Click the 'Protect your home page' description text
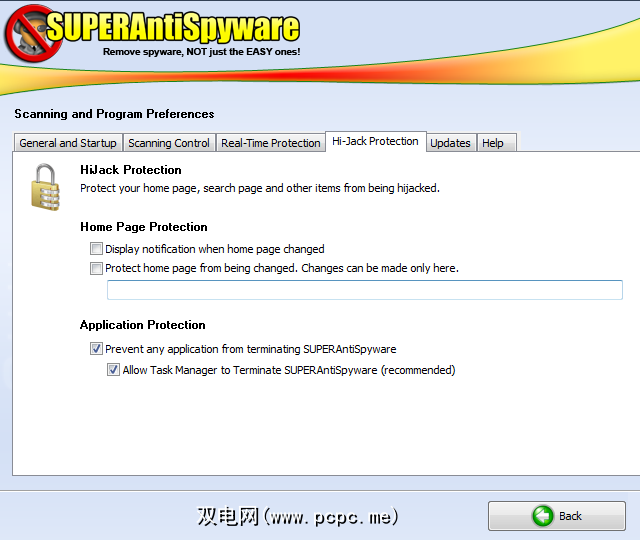The height and width of the screenshot is (540, 640). click(260, 188)
